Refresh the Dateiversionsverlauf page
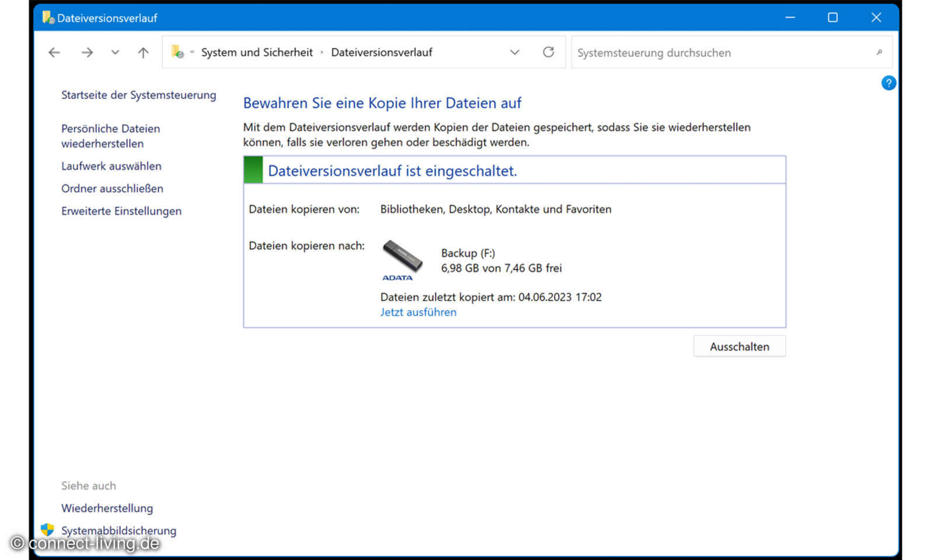Screen dimensions: 934x560 click(x=548, y=52)
